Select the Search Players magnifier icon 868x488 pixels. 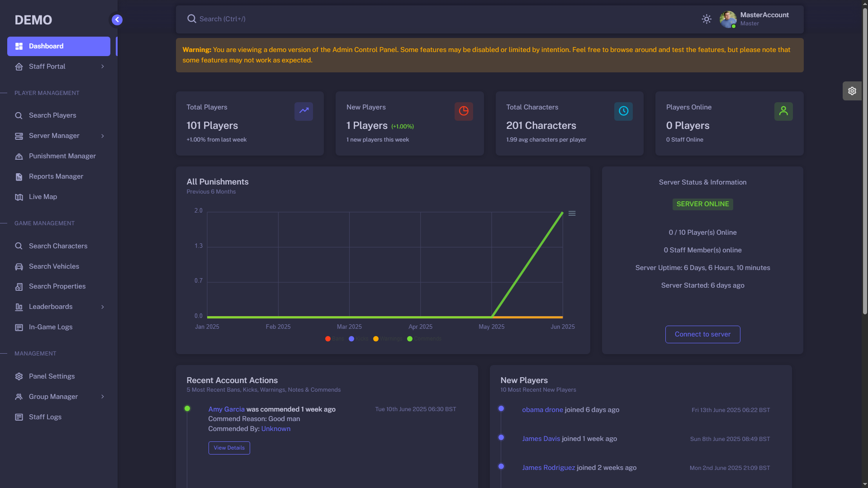click(x=19, y=115)
